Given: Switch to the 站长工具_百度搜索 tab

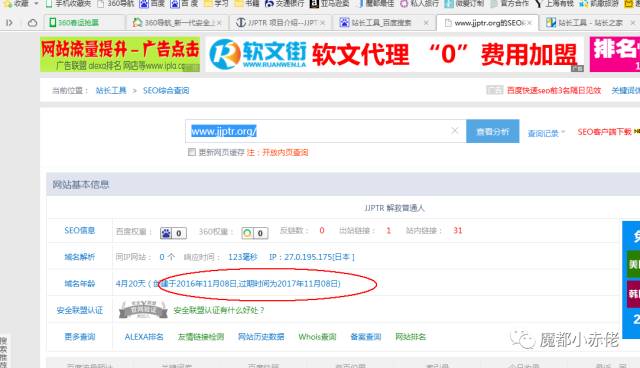Looking at the screenshot, I should pyautogui.click(x=384, y=22).
